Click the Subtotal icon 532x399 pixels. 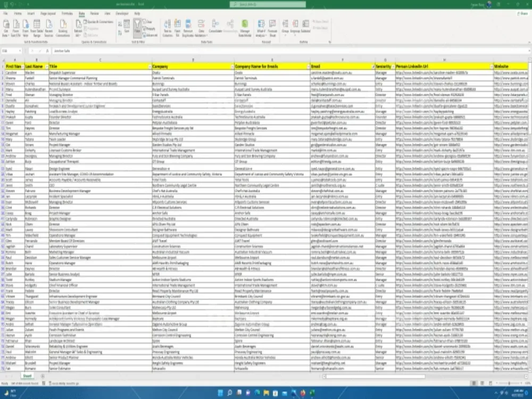click(x=306, y=27)
